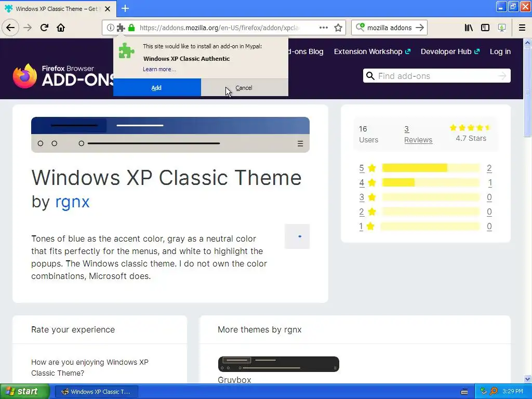Toggle the sidebar view icon

point(485,28)
